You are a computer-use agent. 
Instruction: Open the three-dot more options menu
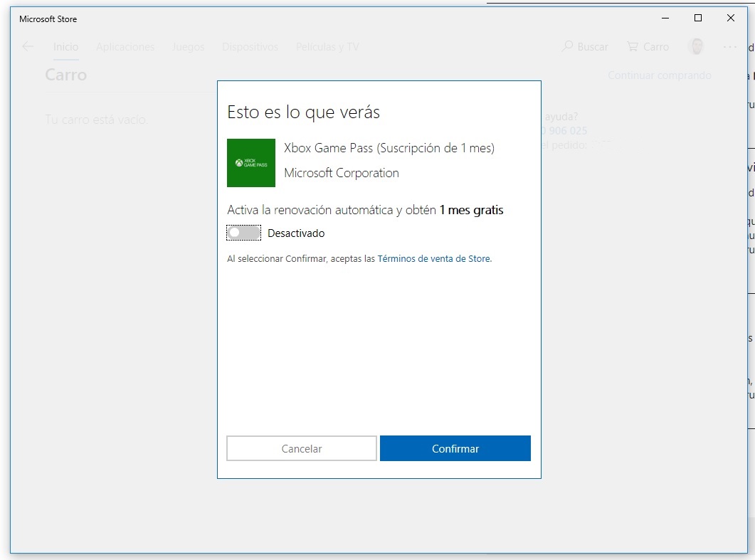tap(730, 46)
